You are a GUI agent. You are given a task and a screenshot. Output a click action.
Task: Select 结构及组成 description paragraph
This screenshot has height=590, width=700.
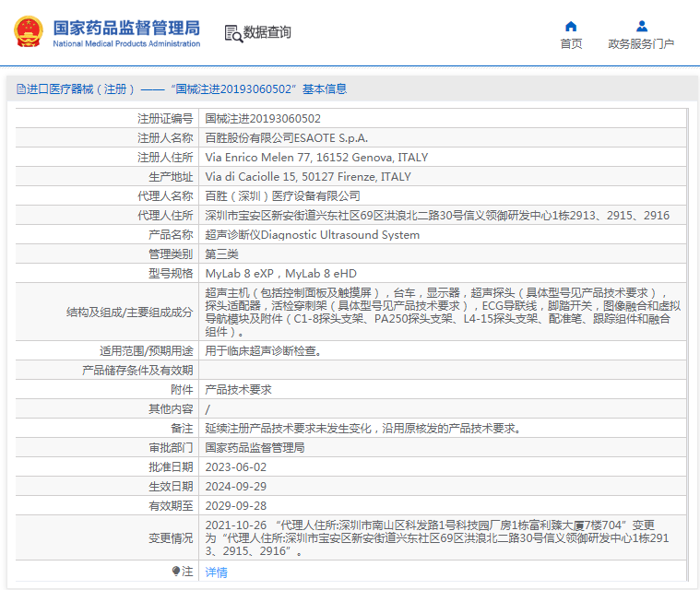tap(443, 312)
